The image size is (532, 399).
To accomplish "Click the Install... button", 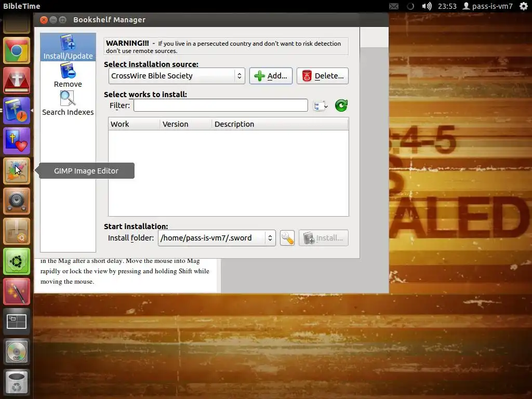I will click(323, 238).
